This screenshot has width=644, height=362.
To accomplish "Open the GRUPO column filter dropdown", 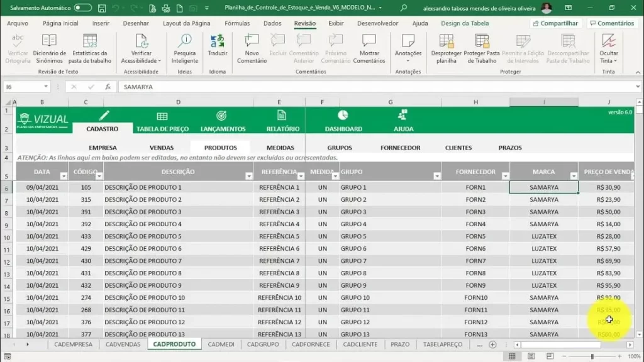I will [x=436, y=176].
